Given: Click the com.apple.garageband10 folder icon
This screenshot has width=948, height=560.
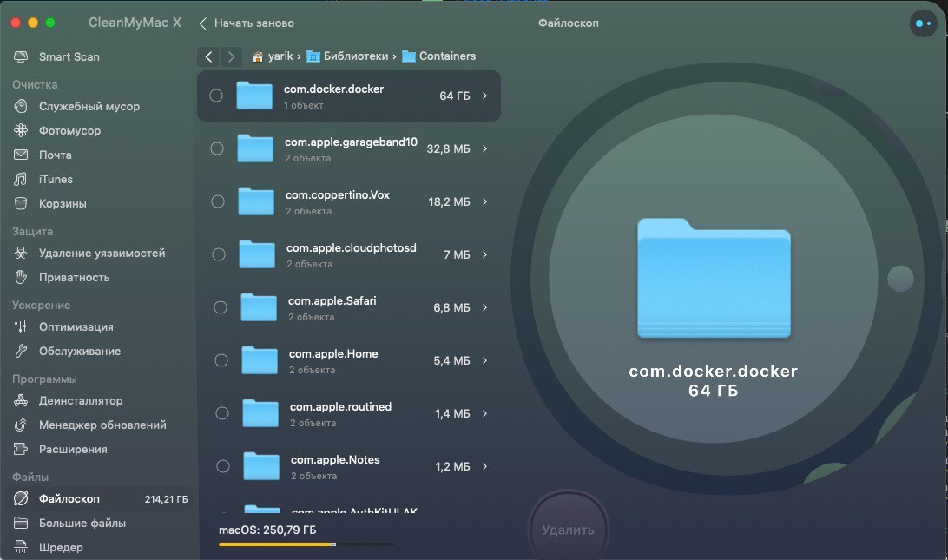Looking at the screenshot, I should pyautogui.click(x=255, y=148).
